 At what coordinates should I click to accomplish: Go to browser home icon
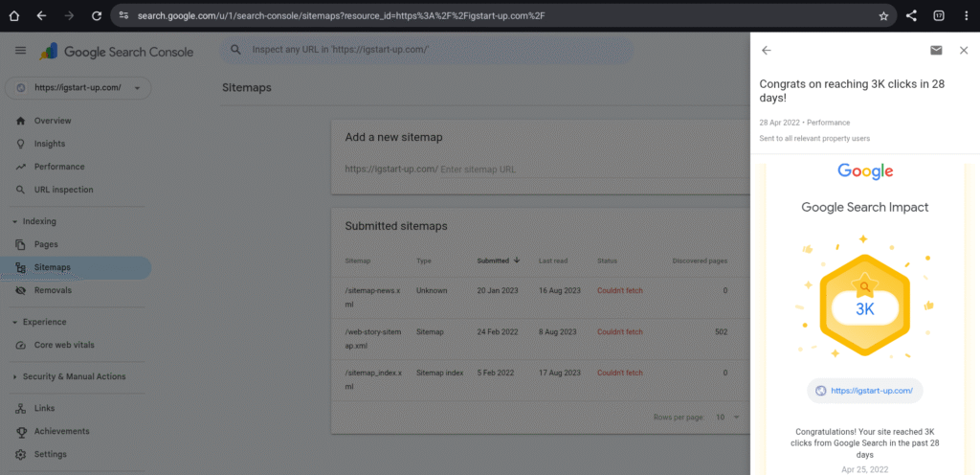(13, 16)
